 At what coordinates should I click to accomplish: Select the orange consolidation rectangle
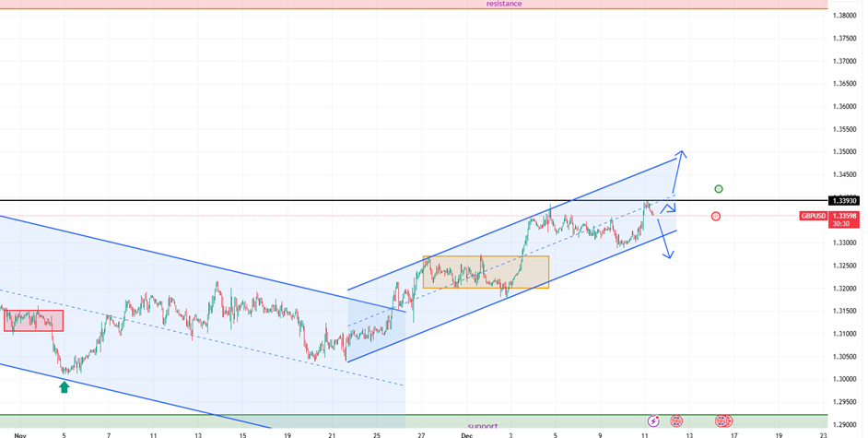486,272
